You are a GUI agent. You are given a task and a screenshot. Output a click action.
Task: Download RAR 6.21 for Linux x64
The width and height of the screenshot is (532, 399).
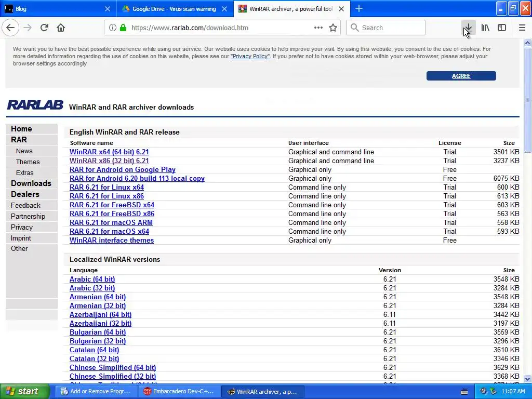pyautogui.click(x=107, y=187)
